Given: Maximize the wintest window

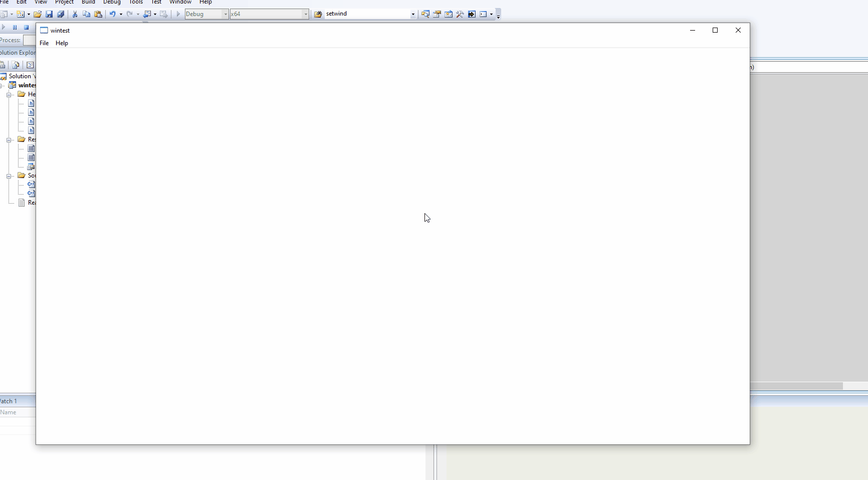Looking at the screenshot, I should click(715, 30).
